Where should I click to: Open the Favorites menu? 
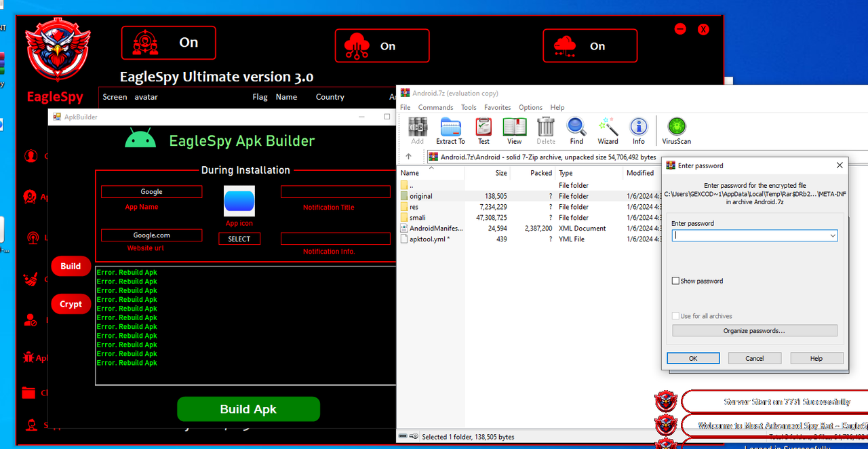tap(497, 107)
